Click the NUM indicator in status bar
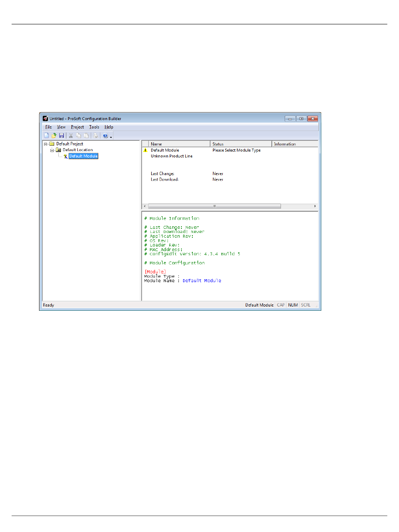Screen dimensions: 399x532 pyautogui.click(x=293, y=305)
